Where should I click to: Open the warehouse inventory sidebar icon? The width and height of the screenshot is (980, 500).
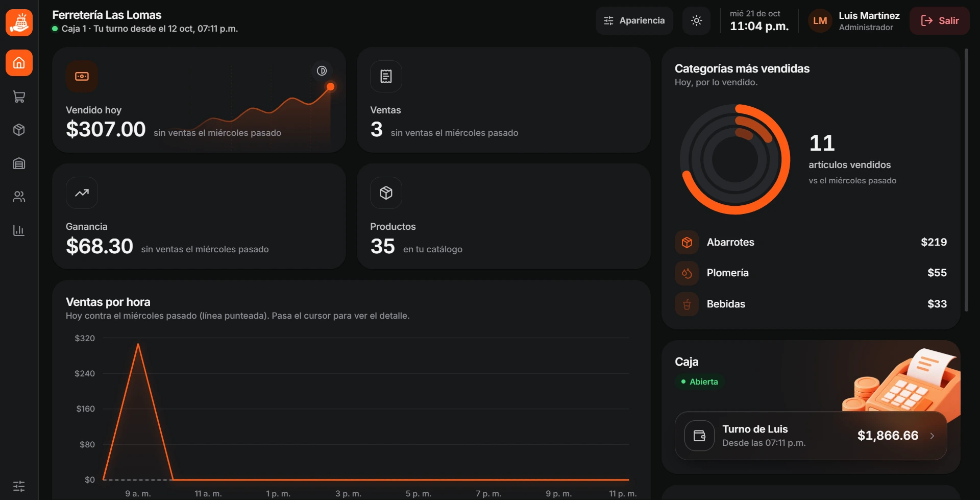pyautogui.click(x=19, y=163)
